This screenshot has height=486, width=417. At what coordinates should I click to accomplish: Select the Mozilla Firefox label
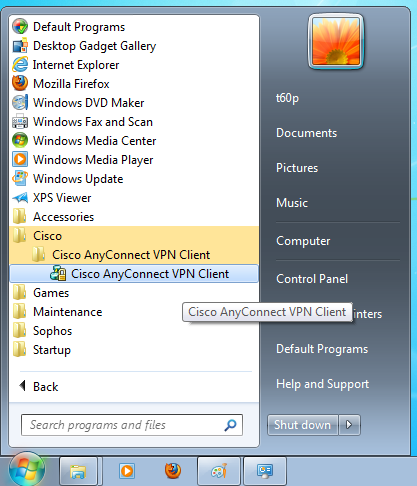pos(71,84)
